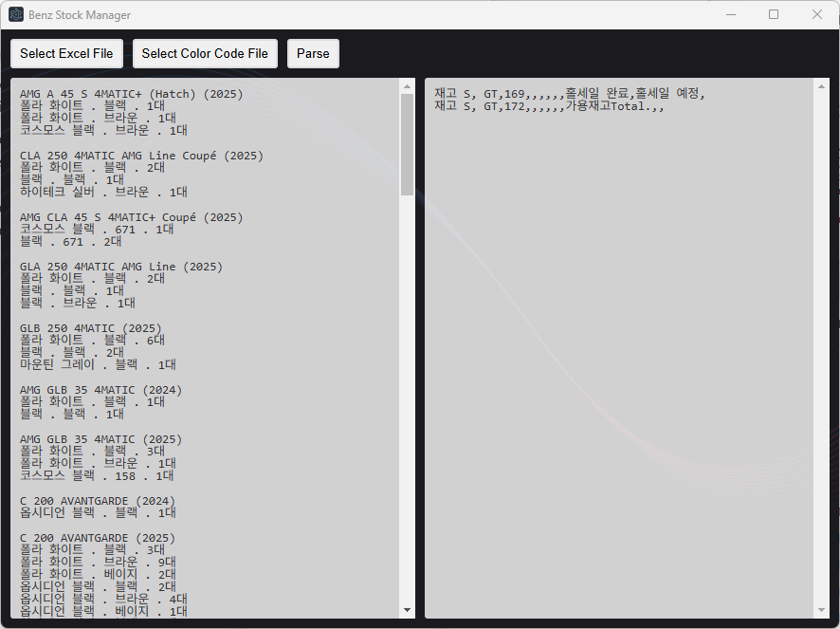This screenshot has height=629, width=840.
Task: Click the Benz Stock Manager app icon
Action: (16, 15)
